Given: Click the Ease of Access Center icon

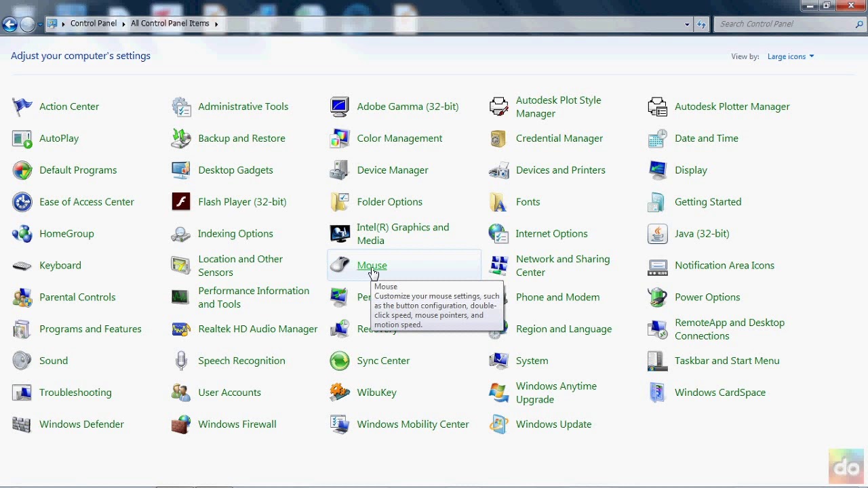Looking at the screenshot, I should 22,202.
